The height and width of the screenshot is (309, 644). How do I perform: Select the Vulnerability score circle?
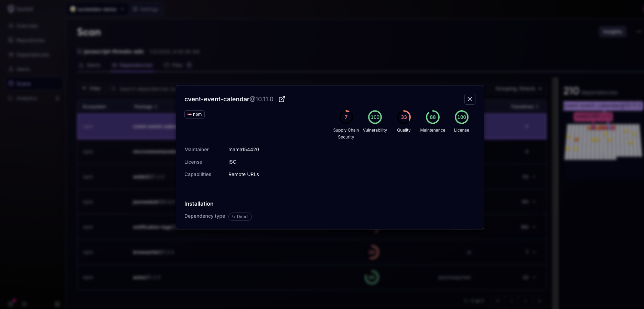point(375,117)
